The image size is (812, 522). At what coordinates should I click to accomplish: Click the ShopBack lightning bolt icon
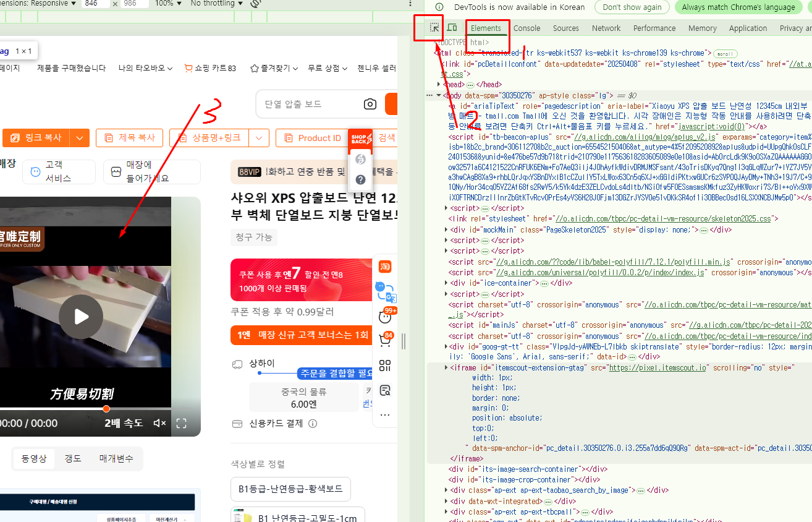(x=361, y=160)
